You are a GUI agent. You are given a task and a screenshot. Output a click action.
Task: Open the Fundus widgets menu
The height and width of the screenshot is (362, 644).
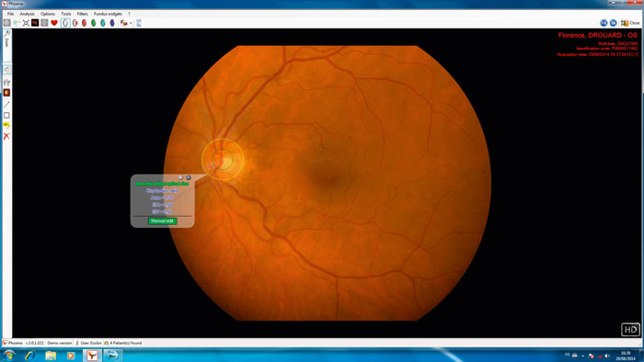[x=108, y=14]
